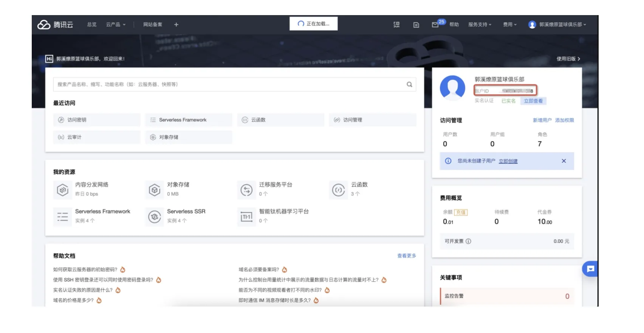Viewport: 644px width, 333px height.
Task: Open the Tencent Cloud logo home
Action: click(x=55, y=25)
